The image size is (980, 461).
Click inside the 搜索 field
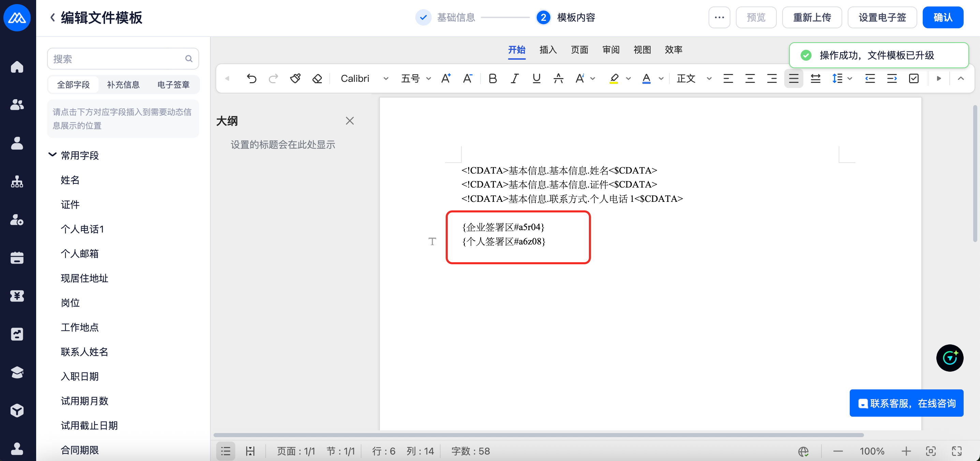click(123, 59)
